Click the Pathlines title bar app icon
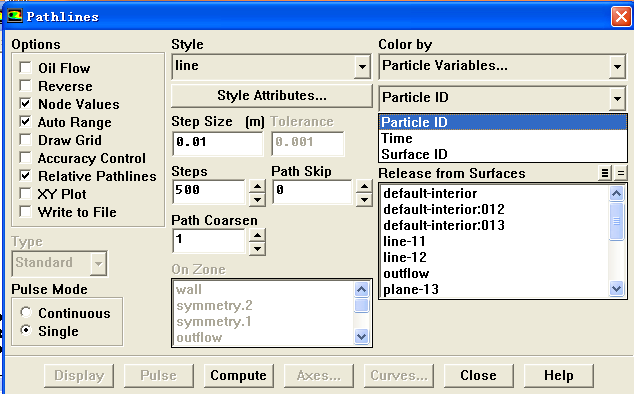 pos(15,17)
